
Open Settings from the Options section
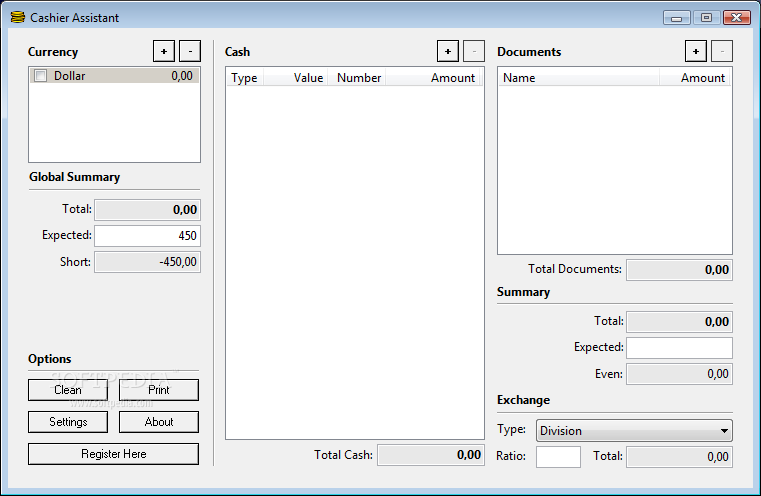(x=68, y=422)
